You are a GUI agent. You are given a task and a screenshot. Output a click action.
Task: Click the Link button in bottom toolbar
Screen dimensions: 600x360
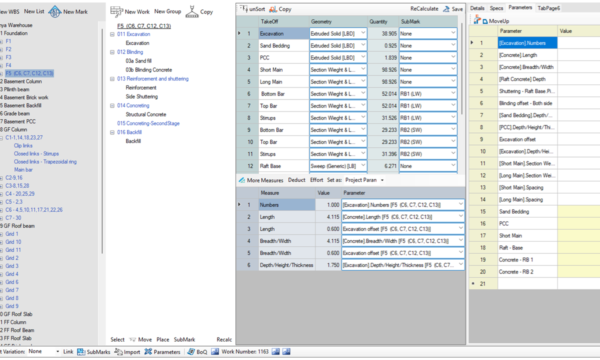[x=68, y=352]
